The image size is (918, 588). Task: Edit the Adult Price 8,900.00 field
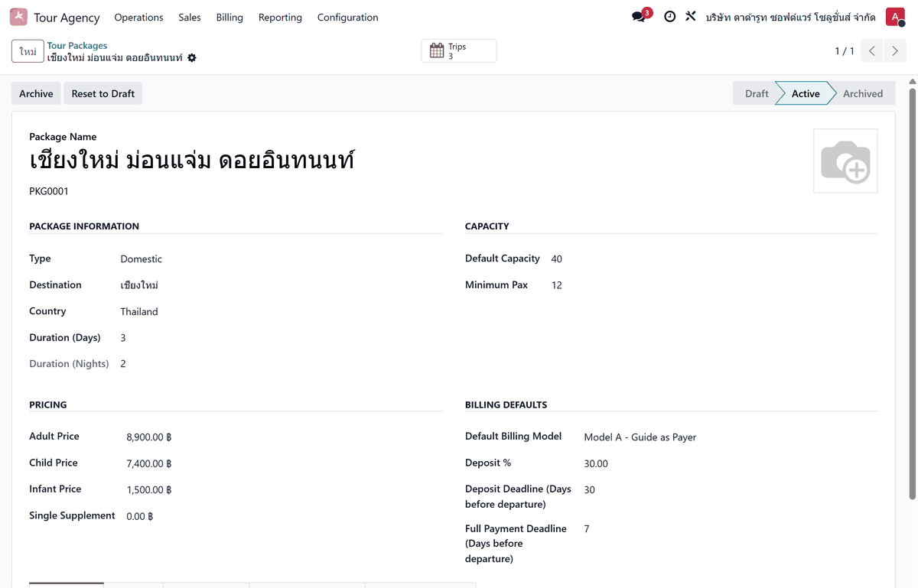[x=149, y=437]
